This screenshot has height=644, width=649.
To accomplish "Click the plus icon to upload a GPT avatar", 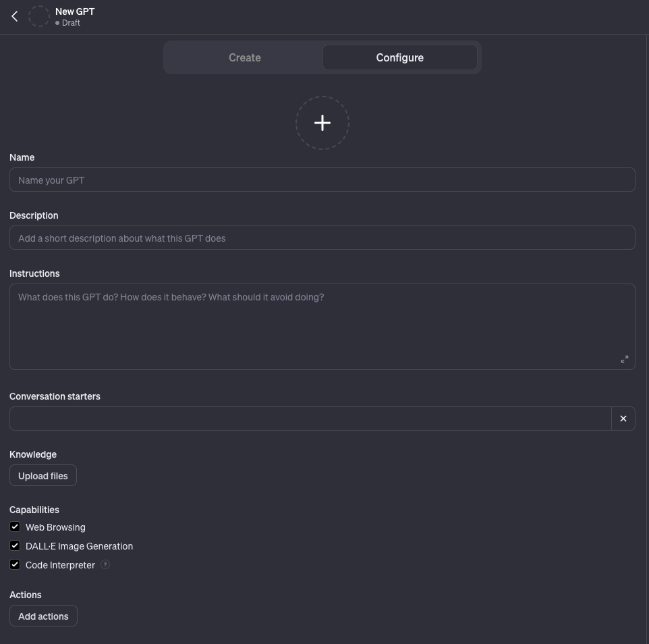I will pyautogui.click(x=322, y=123).
